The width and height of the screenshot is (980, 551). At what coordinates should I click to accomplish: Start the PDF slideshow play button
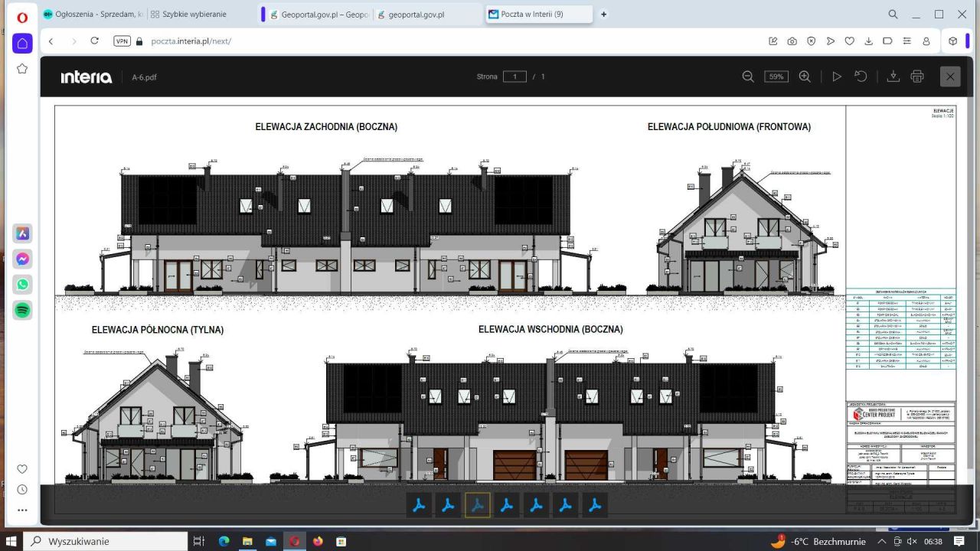point(837,77)
